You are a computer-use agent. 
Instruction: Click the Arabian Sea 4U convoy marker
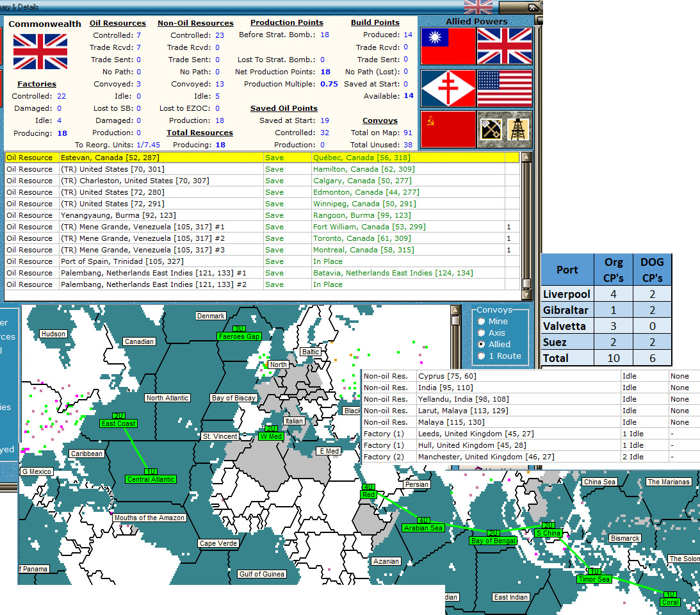(423, 525)
